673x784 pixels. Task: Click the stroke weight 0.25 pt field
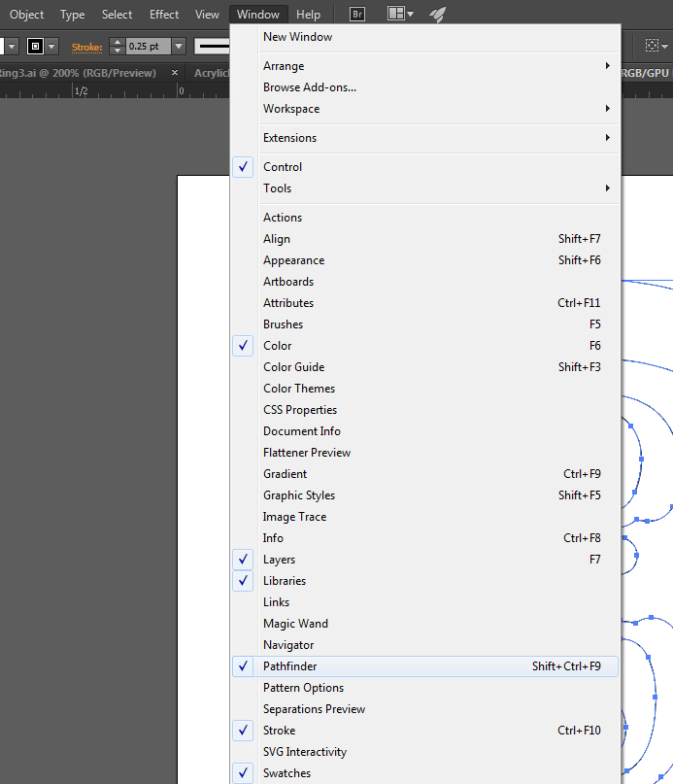tap(148, 47)
